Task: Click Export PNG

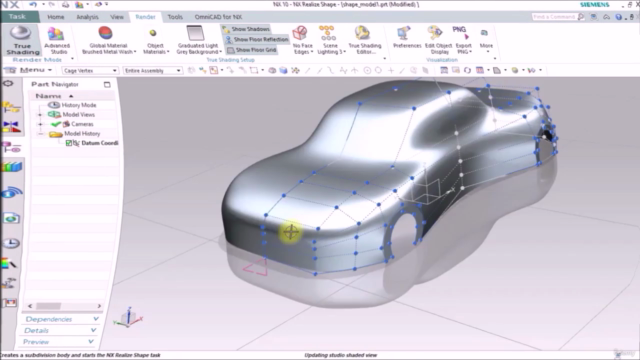Action: [463, 40]
